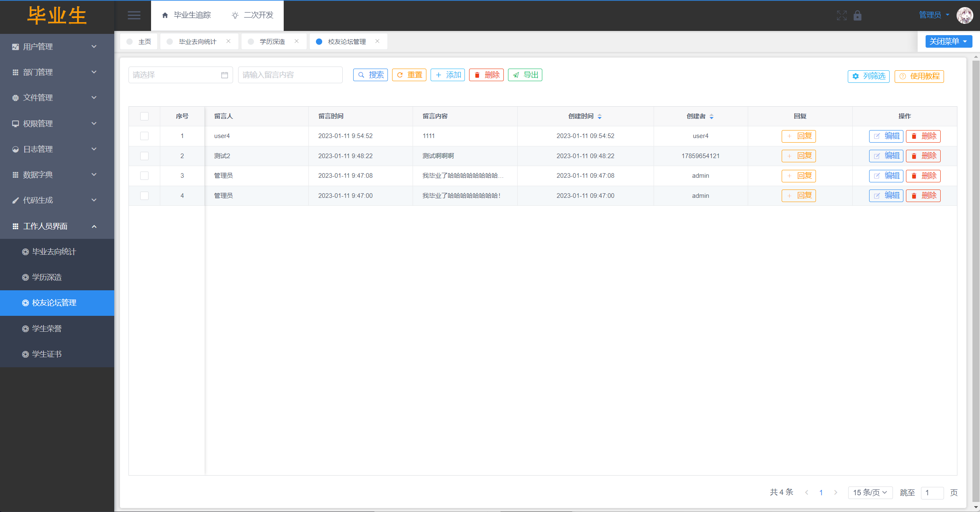Tick the checkbox for row user4

144,136
